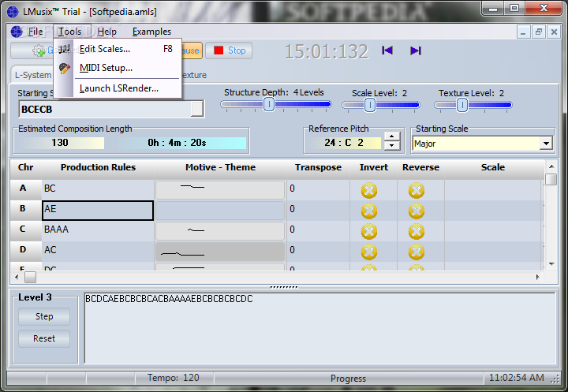Click the Tools menu header
Viewport: 568px width, 392px height.
coord(70,32)
